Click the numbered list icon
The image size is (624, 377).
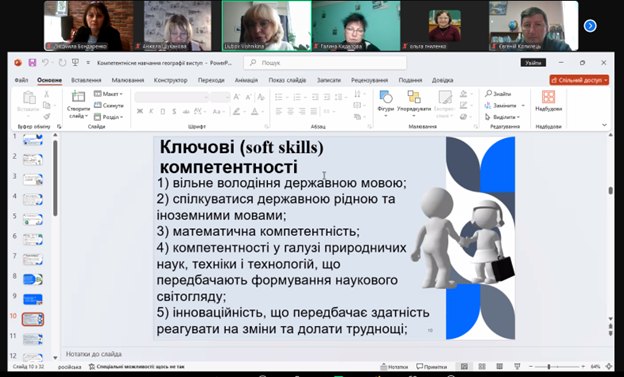pyautogui.click(x=296, y=97)
